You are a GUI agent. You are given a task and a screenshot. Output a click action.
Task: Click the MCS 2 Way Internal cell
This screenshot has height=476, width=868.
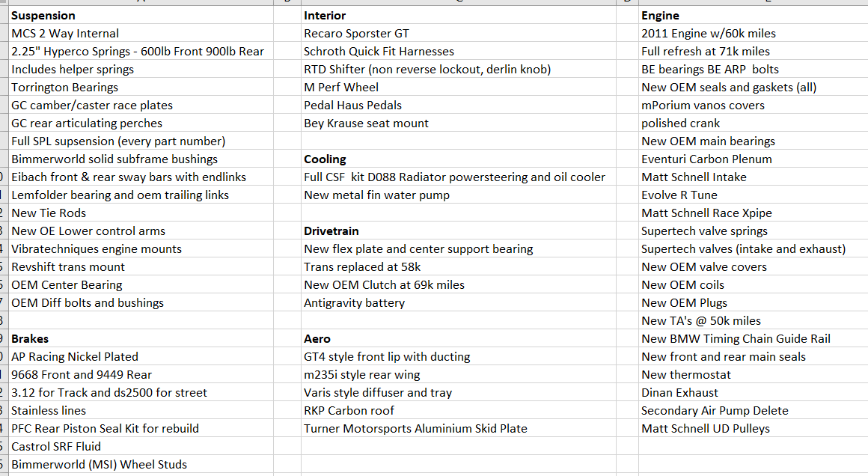tap(141, 33)
